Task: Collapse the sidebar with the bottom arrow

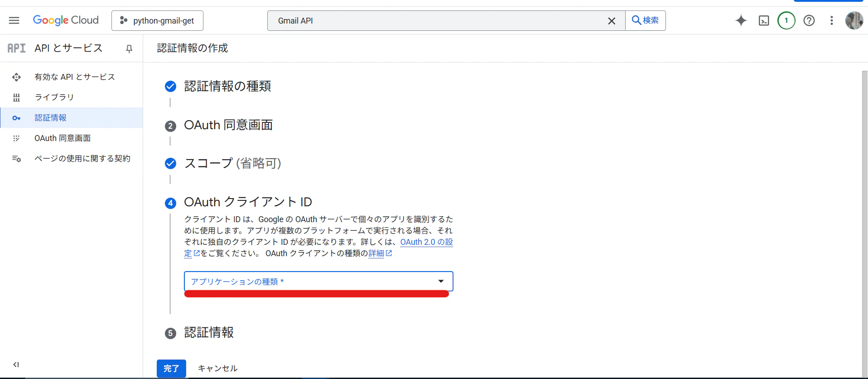Action: pyautogui.click(x=16, y=364)
